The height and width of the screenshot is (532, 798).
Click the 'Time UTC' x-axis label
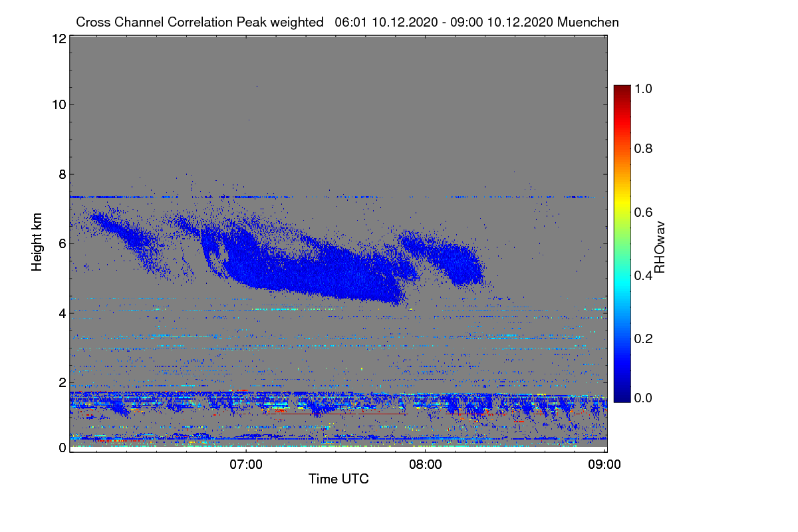click(x=338, y=478)
